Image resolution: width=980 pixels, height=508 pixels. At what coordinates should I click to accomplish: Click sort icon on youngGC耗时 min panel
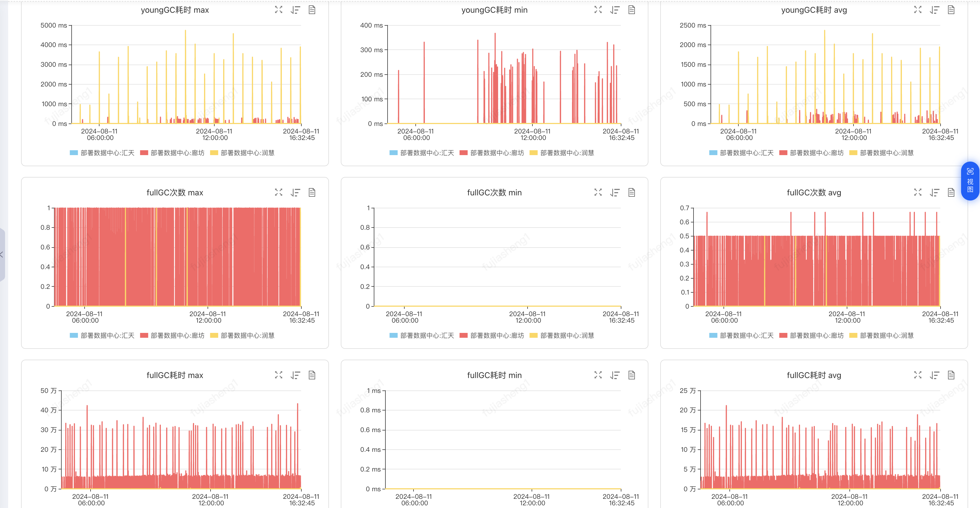click(x=615, y=10)
